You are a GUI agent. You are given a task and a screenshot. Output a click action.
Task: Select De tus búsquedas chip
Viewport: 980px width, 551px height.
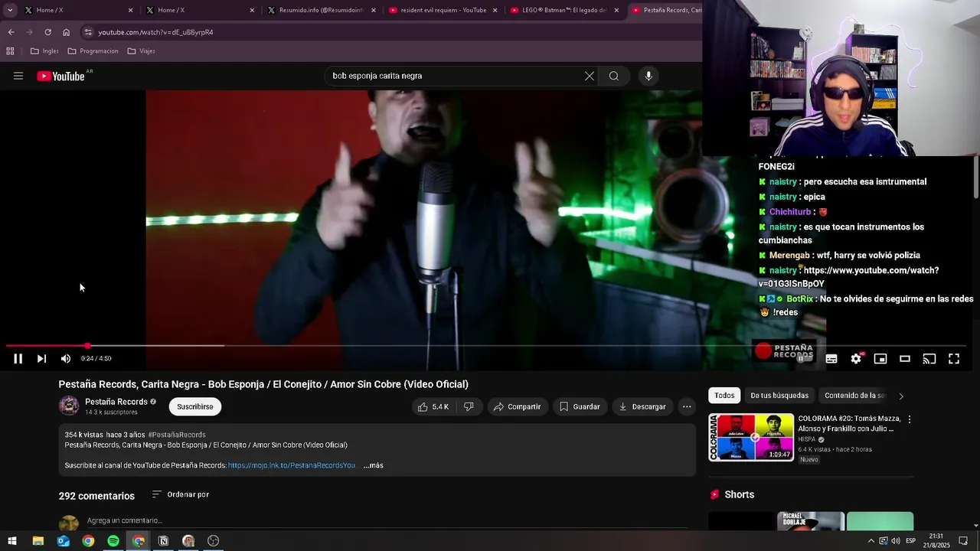pyautogui.click(x=779, y=396)
